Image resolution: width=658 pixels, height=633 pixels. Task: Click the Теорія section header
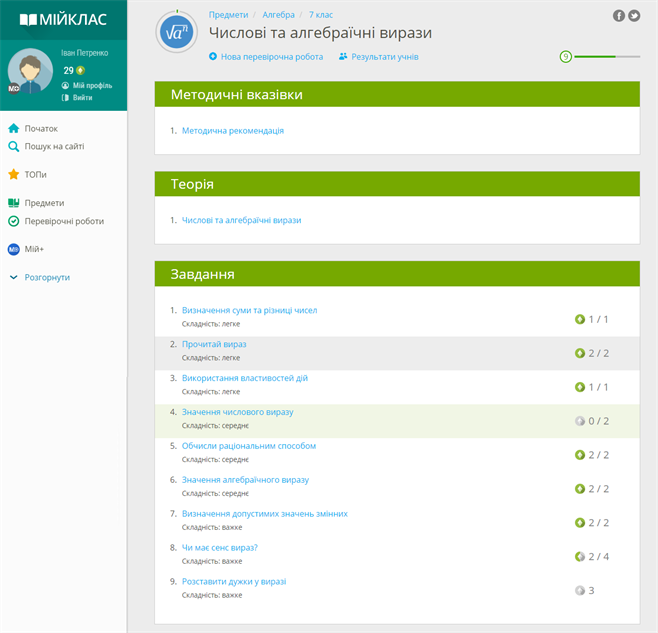click(x=397, y=184)
